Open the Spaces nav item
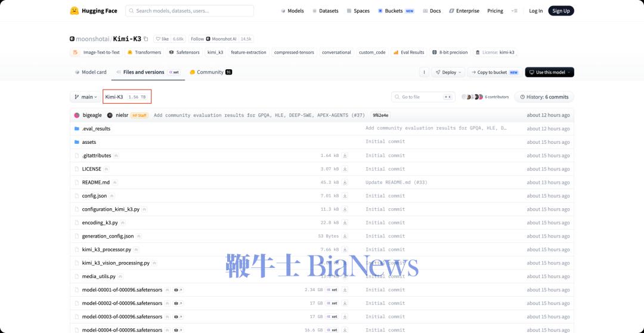This screenshot has height=333, width=644. coord(358,11)
